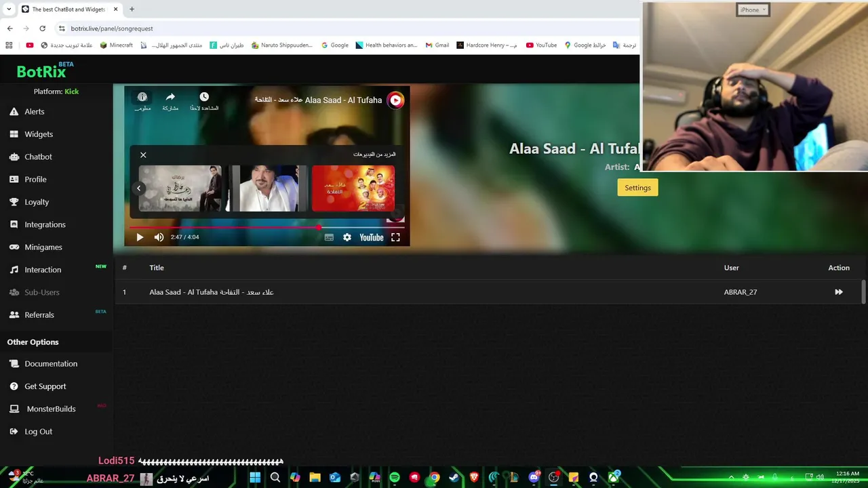Screen dimensions: 868x488
Task: Reload the page
Action: coord(42,28)
